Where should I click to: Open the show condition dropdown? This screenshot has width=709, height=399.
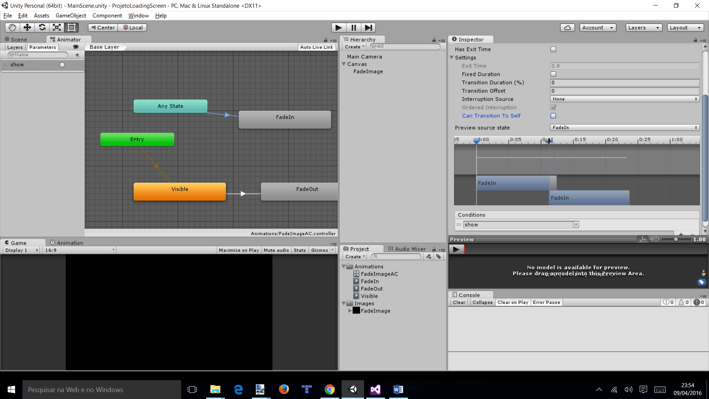pos(520,225)
